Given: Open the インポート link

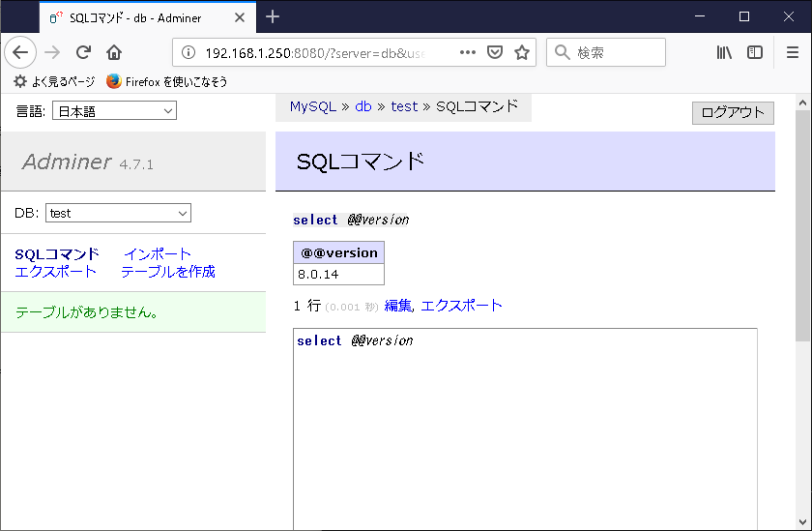Looking at the screenshot, I should pos(158,253).
